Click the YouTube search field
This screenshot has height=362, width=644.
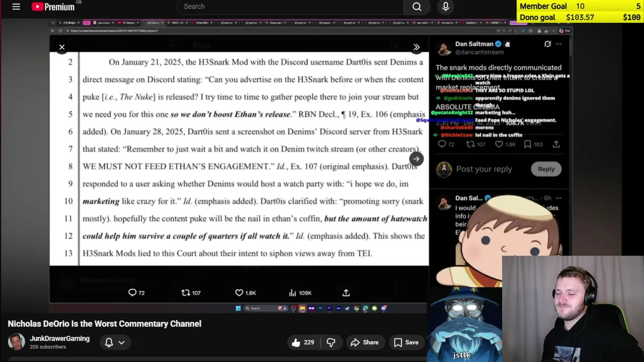290,7
